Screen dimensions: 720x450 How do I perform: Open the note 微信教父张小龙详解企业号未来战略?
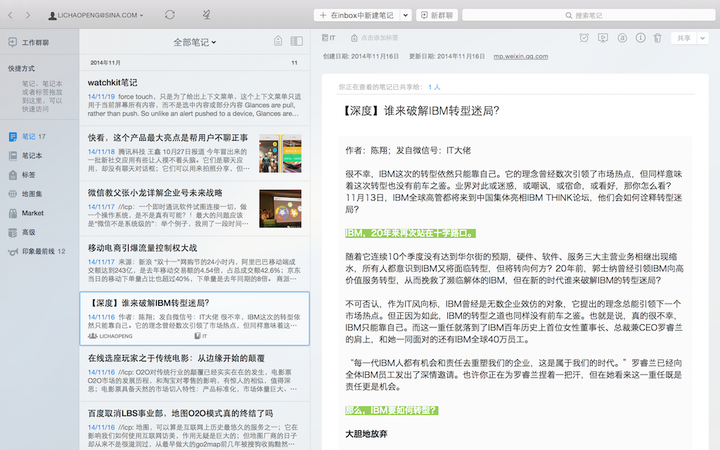pos(195,208)
